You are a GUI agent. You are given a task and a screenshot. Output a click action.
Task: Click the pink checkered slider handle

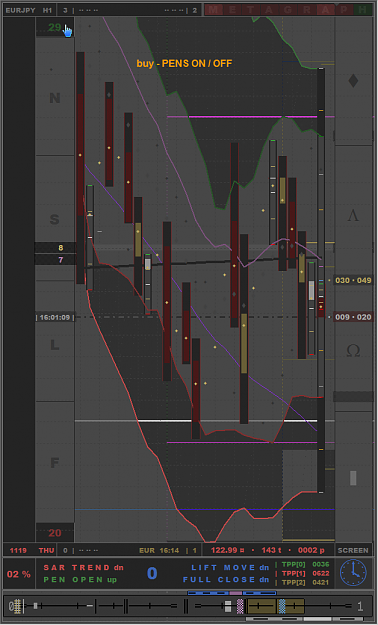pos(240,606)
